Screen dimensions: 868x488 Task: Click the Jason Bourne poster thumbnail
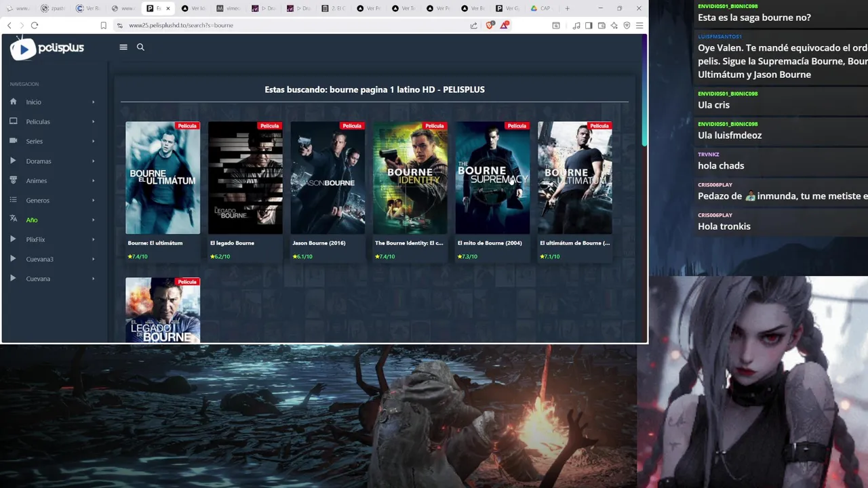(328, 178)
